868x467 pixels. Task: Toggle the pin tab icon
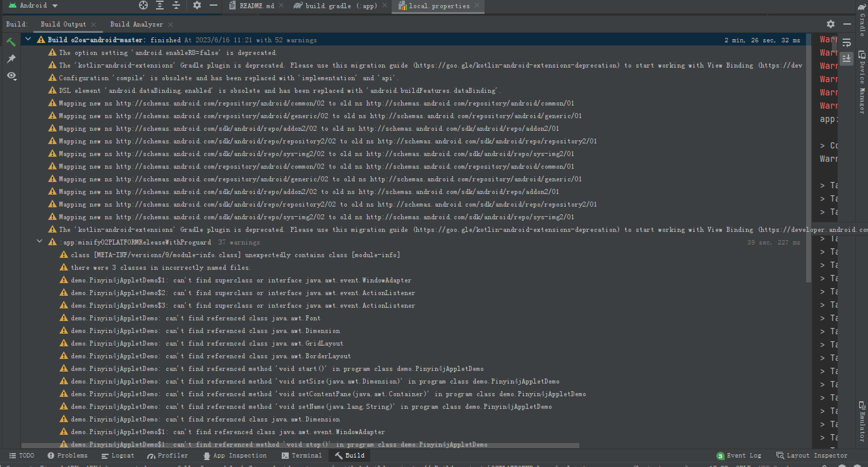[11, 59]
